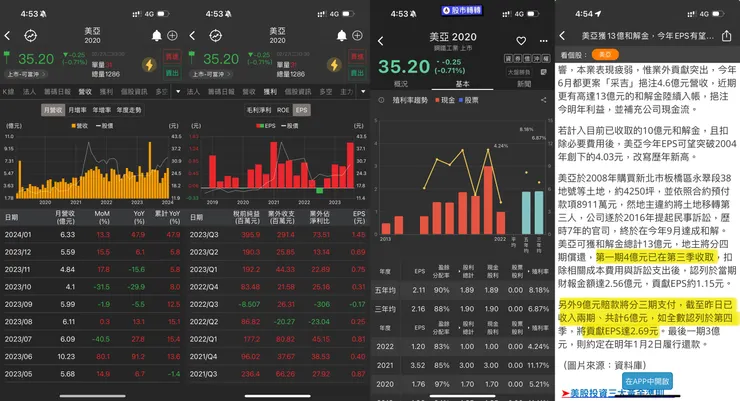The image size is (740, 401).
Task: Favorite 美亞 2020 with the heart icon
Action: pyautogui.click(x=521, y=41)
